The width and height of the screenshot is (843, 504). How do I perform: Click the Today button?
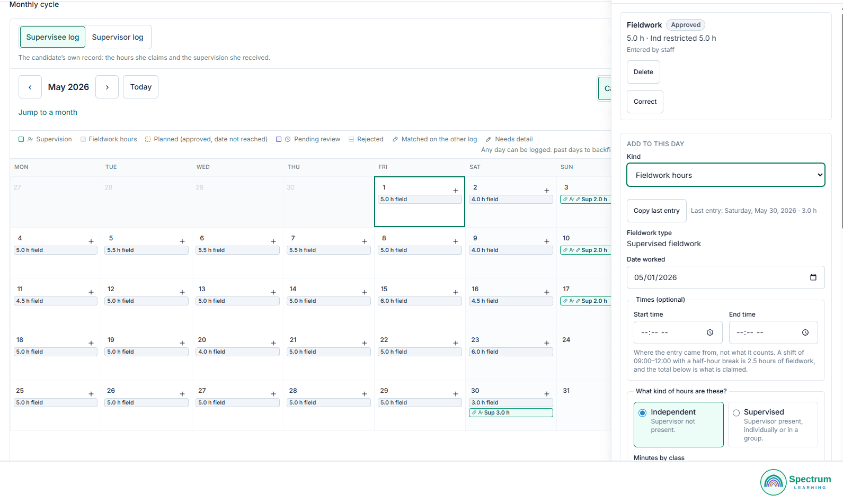click(x=141, y=87)
